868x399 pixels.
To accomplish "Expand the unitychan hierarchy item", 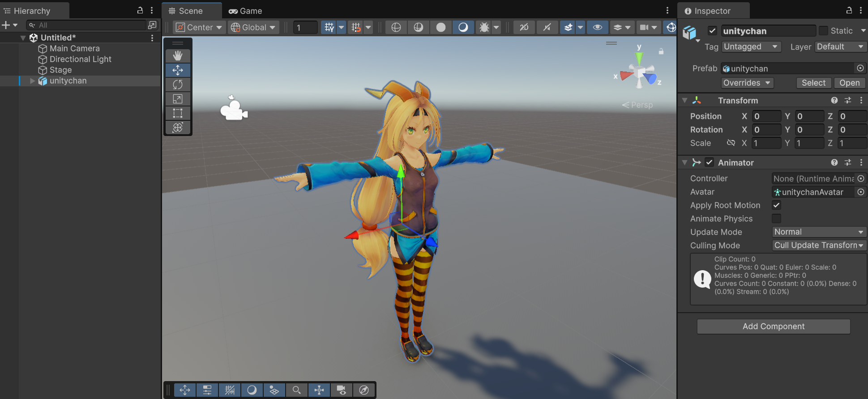I will click(32, 81).
